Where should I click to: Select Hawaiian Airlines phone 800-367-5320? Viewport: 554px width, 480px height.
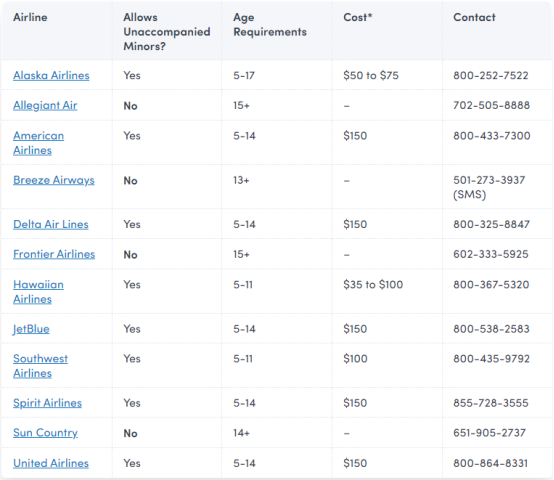pyautogui.click(x=491, y=284)
